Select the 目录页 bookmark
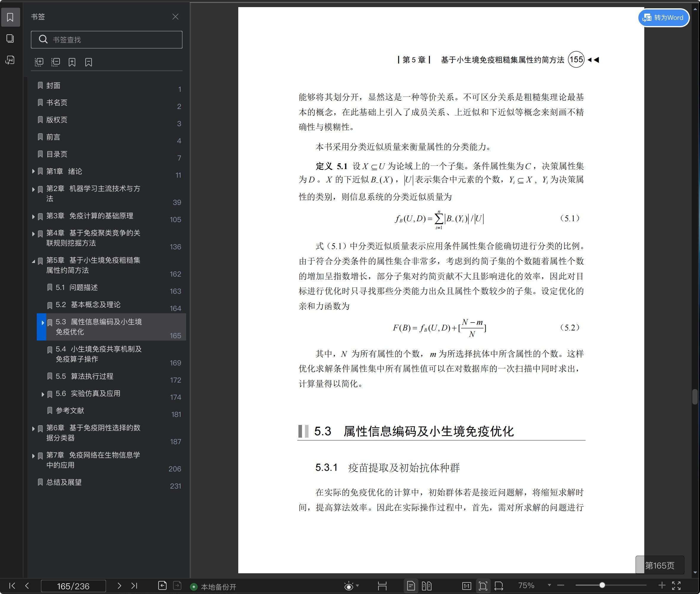Image resolution: width=700 pixels, height=594 pixels. (x=57, y=154)
